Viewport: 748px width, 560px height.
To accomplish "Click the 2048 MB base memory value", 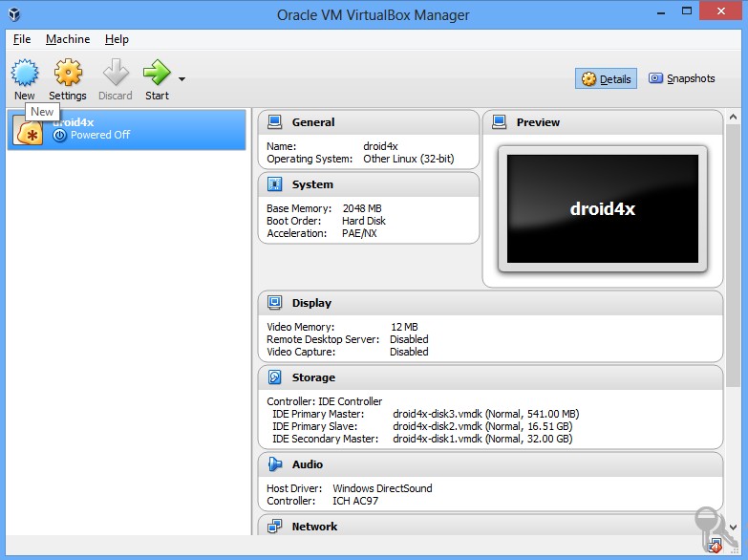I will click(362, 208).
